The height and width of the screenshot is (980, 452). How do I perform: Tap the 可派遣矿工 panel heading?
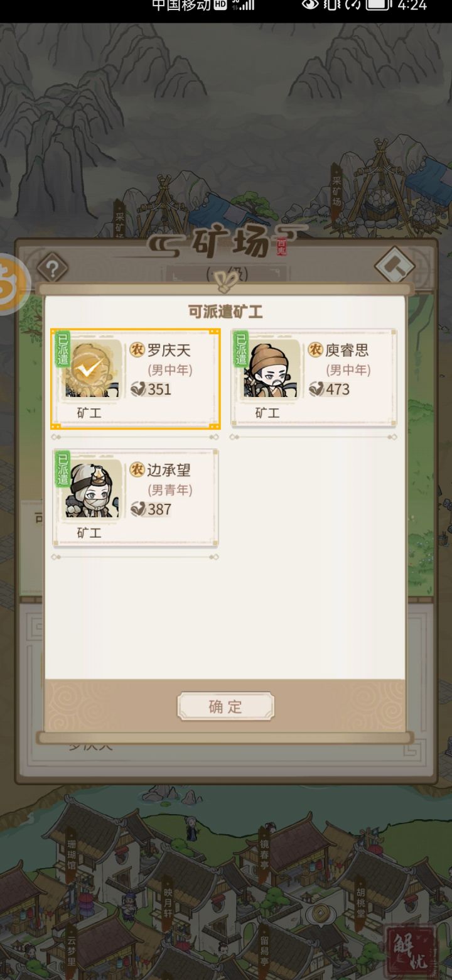click(225, 312)
